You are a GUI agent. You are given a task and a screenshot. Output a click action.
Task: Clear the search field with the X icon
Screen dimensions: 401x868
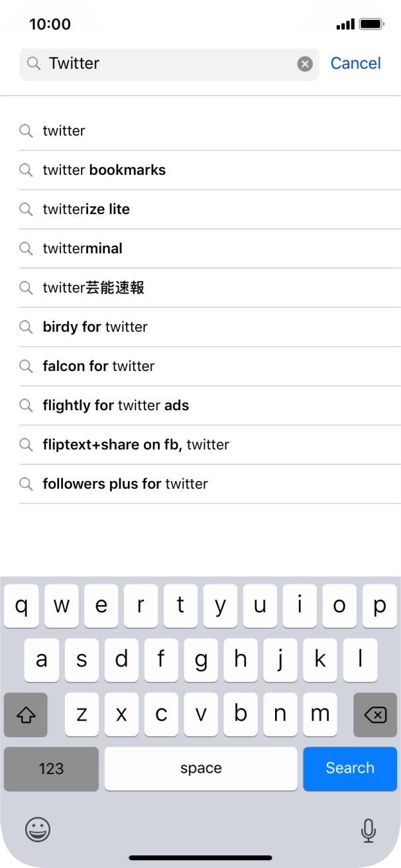click(x=304, y=63)
